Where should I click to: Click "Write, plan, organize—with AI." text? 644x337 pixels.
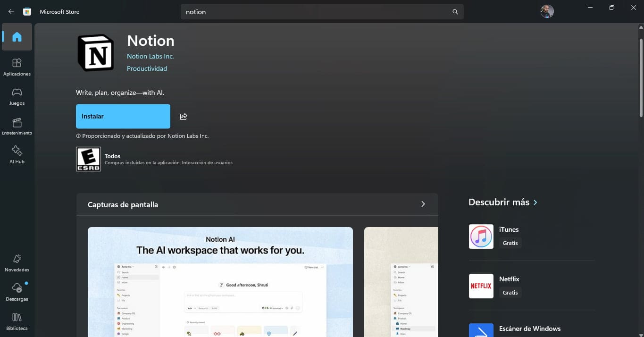(120, 93)
